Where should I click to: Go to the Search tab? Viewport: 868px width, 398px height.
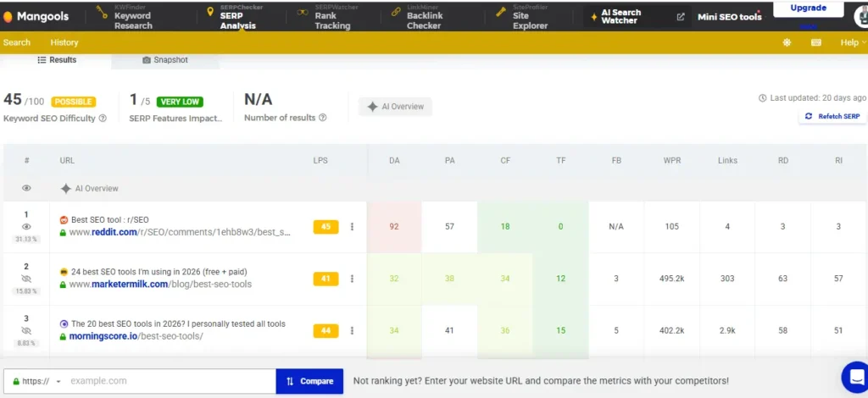17,42
